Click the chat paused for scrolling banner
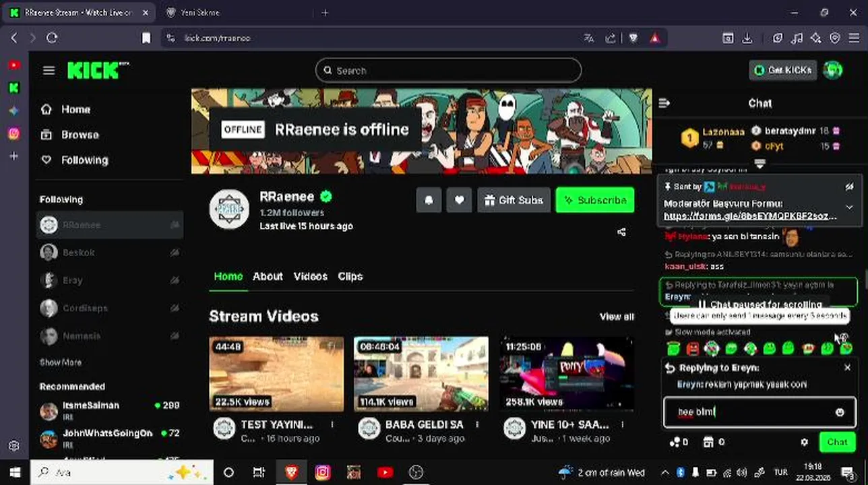 coord(759,305)
